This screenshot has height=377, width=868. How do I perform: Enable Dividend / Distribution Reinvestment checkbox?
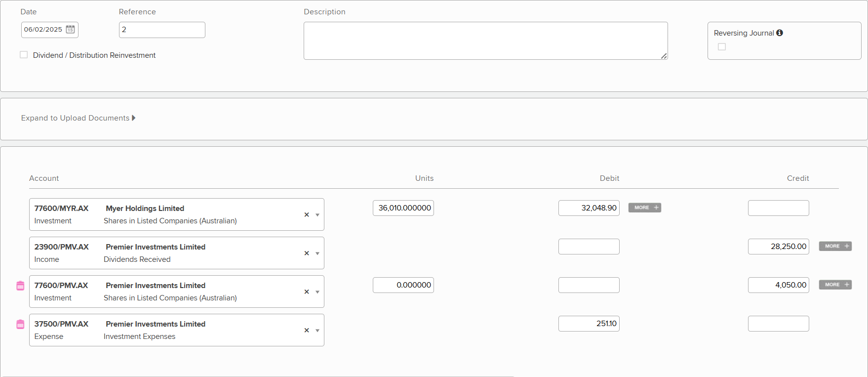pos(24,55)
